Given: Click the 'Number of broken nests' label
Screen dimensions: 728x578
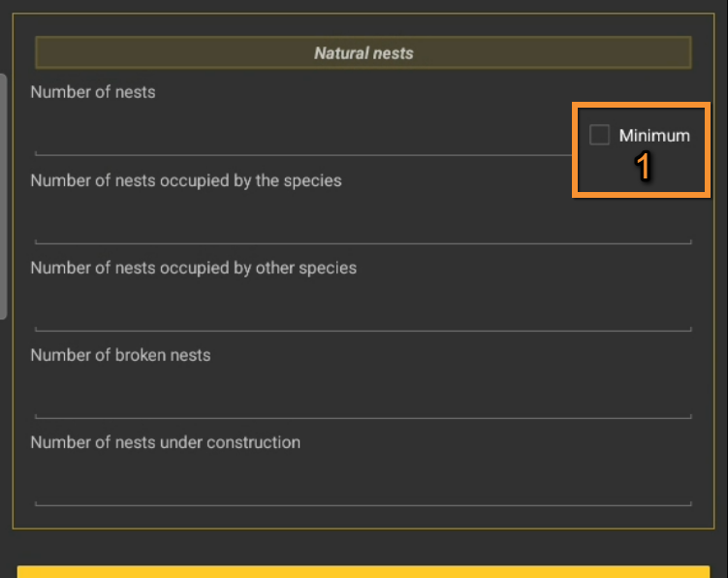Looking at the screenshot, I should 120,355.
